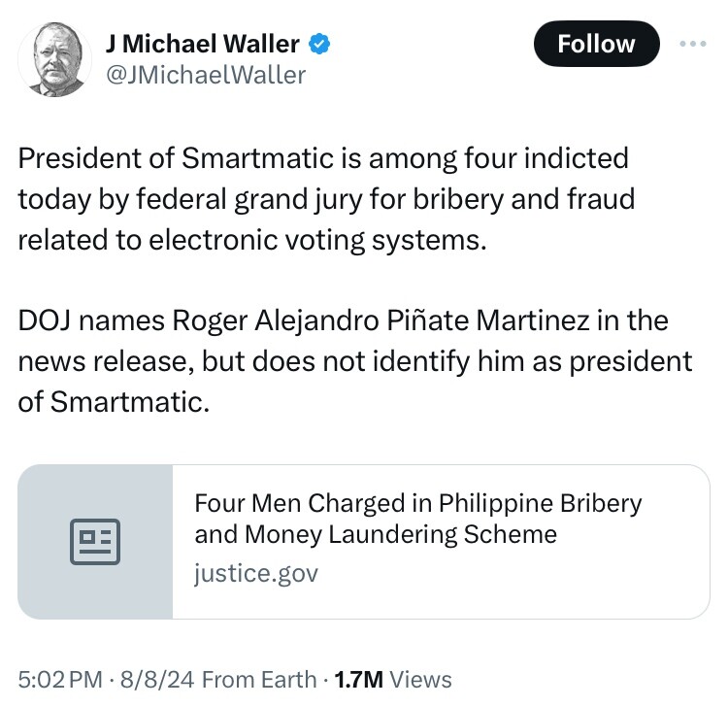Click 'related to electronic voting systems' text line
728x707 pixels.
[x=250, y=240]
